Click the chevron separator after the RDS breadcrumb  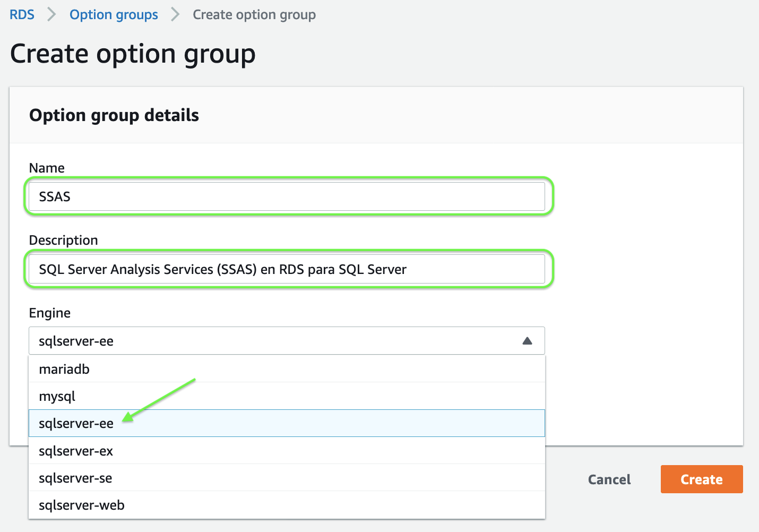[x=51, y=14]
